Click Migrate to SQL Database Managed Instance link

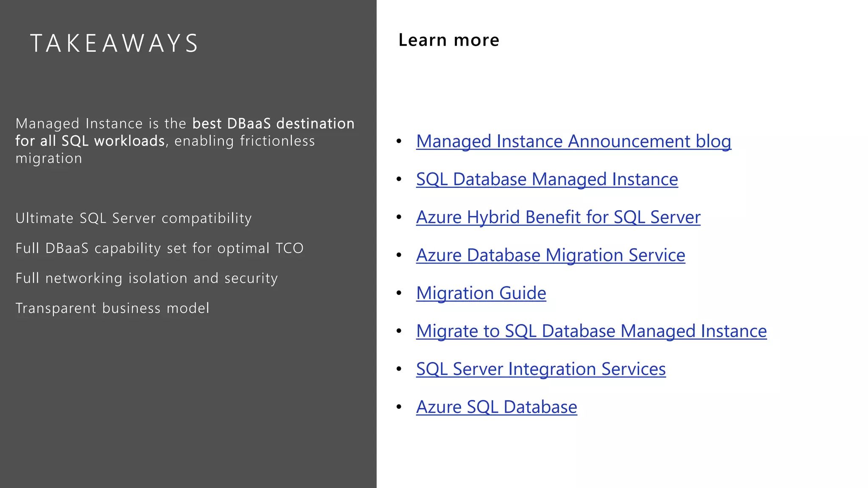pos(591,331)
